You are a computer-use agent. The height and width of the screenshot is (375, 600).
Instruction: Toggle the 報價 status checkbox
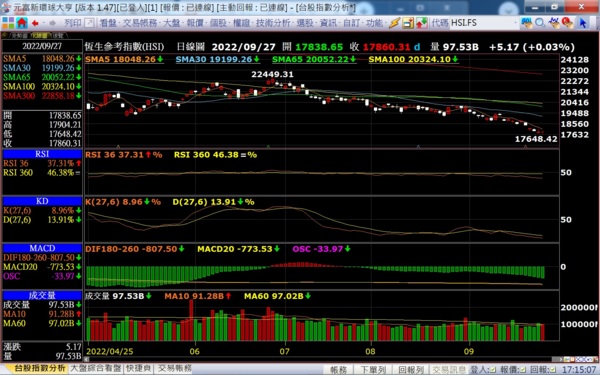[523, 370]
